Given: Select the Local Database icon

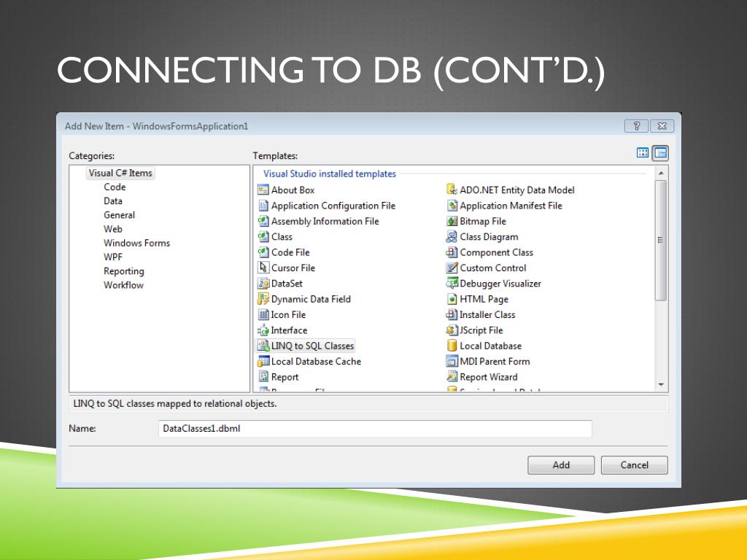Looking at the screenshot, I should (x=452, y=346).
